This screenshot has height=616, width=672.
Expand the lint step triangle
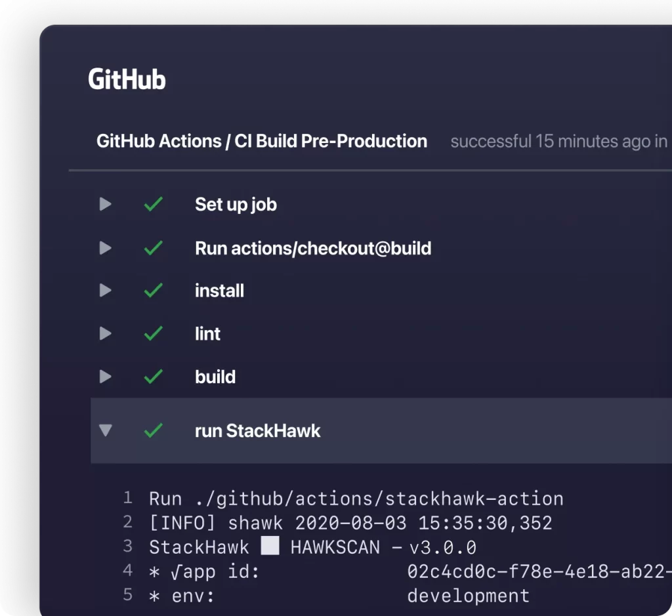[x=105, y=334]
